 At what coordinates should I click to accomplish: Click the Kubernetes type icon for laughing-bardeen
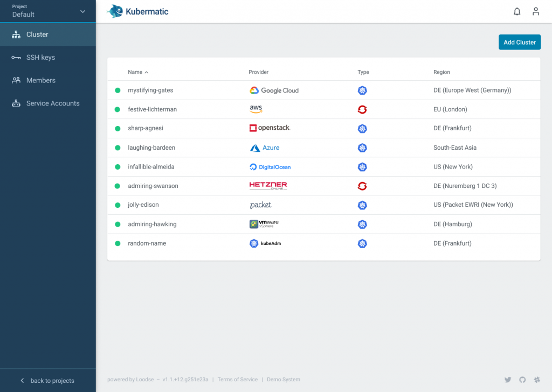click(x=362, y=148)
